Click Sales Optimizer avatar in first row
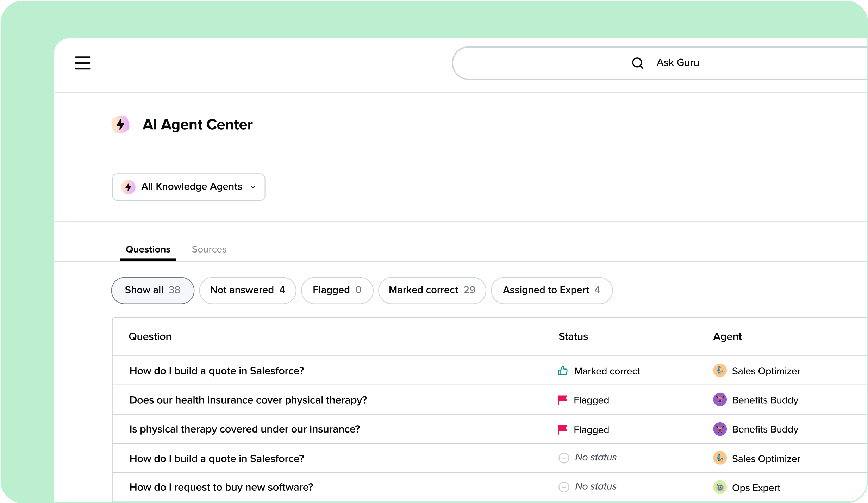Screen dimensions: 868x503 click(720, 371)
